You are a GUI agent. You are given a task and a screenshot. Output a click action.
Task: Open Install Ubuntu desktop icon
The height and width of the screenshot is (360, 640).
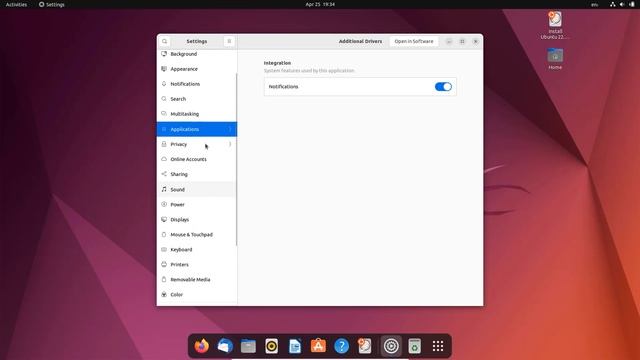pyautogui.click(x=555, y=25)
